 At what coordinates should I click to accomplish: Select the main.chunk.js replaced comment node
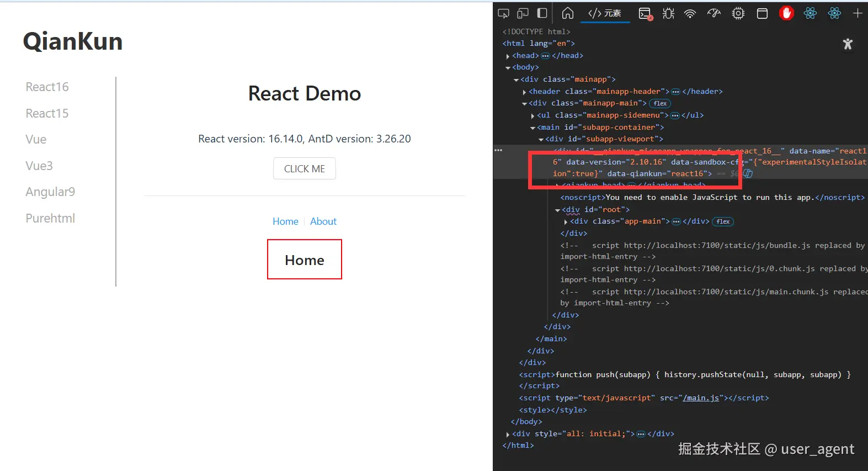714,297
